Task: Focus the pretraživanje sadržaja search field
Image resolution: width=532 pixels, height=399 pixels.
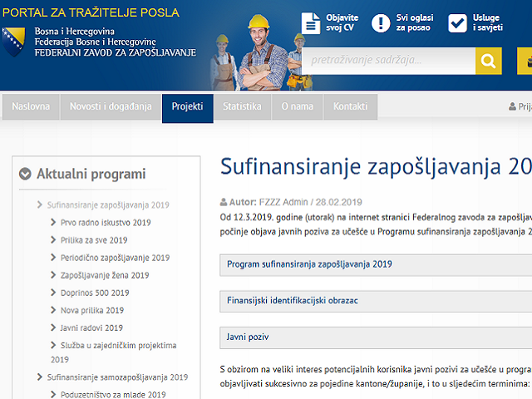Action: pyautogui.click(x=388, y=61)
